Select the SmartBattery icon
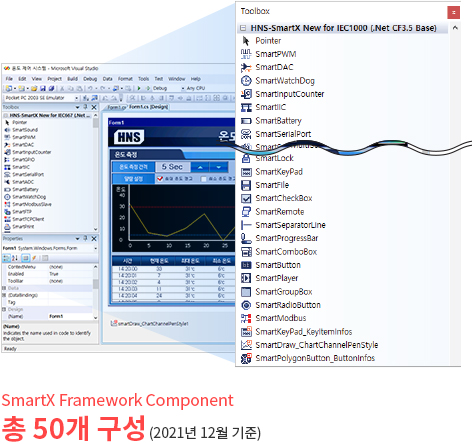Image resolution: width=472 pixels, height=444 pixels. click(x=246, y=121)
